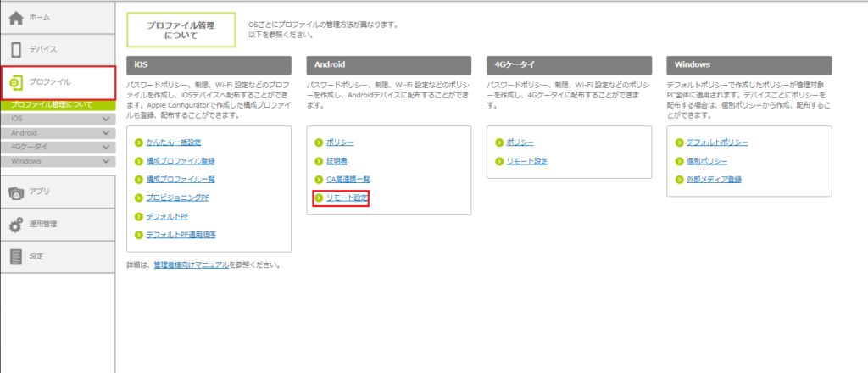Click green arrow icon beside デフォルトポリシー
The height and width of the screenshot is (373, 868).
(x=680, y=142)
